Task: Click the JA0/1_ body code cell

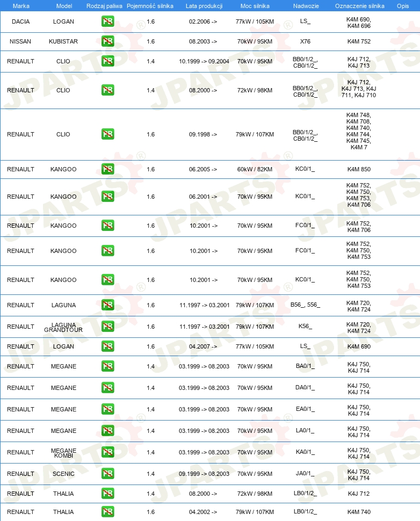Action: coord(305,474)
